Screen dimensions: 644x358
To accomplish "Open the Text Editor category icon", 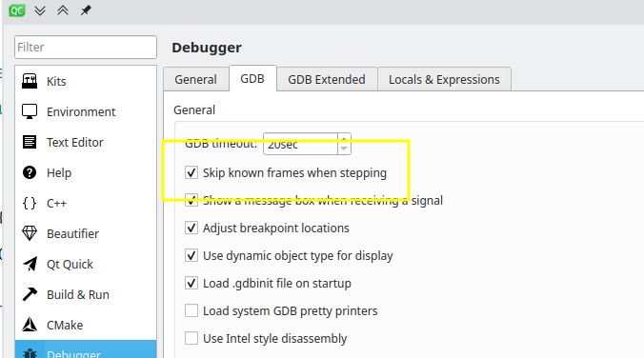I will 30,142.
